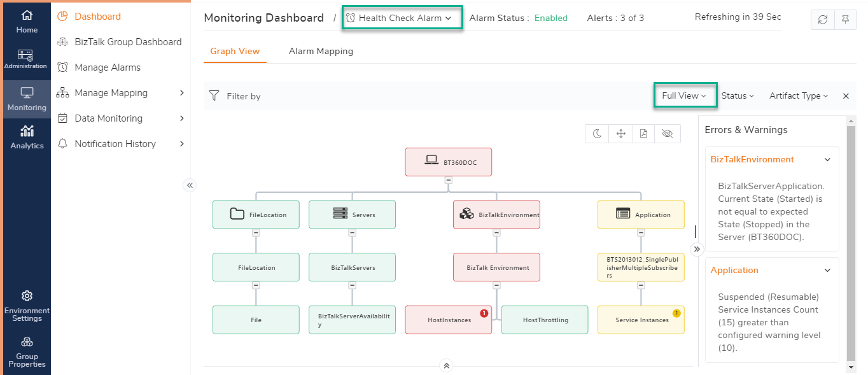
Task: Collapse the BT360DOC root node
Action: coord(449,180)
